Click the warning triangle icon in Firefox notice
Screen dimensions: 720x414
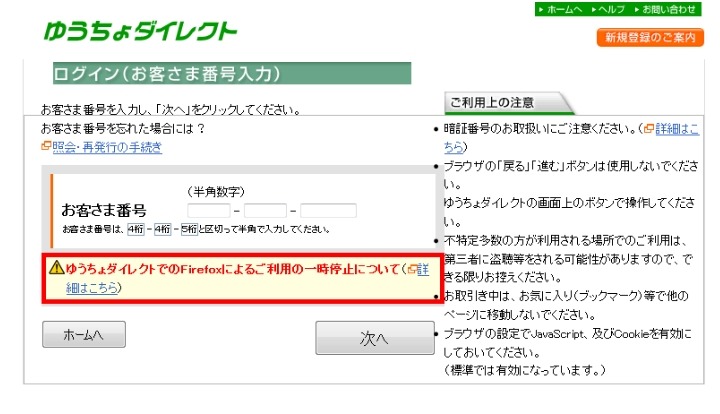[x=56, y=267]
